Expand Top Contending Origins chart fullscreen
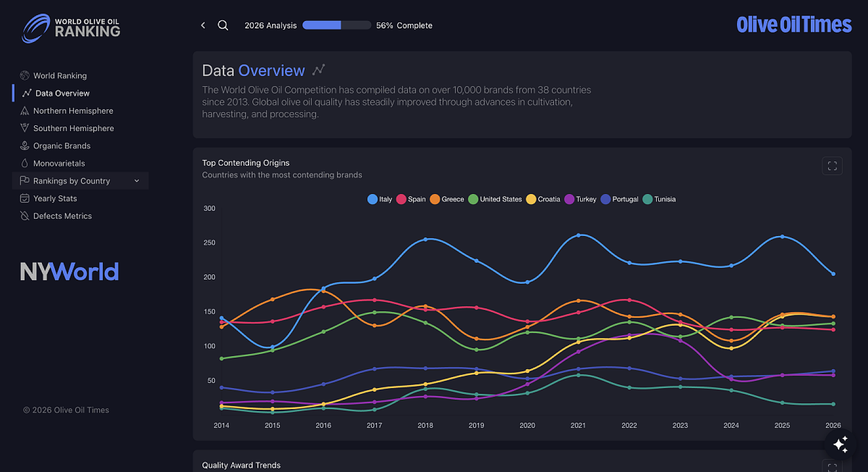868x472 pixels. pyautogui.click(x=832, y=166)
